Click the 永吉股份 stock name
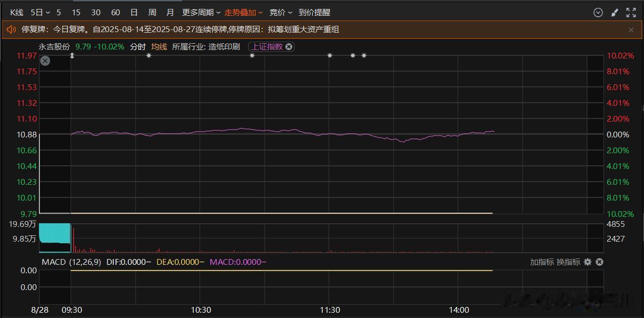The image size is (644, 318). [54, 47]
